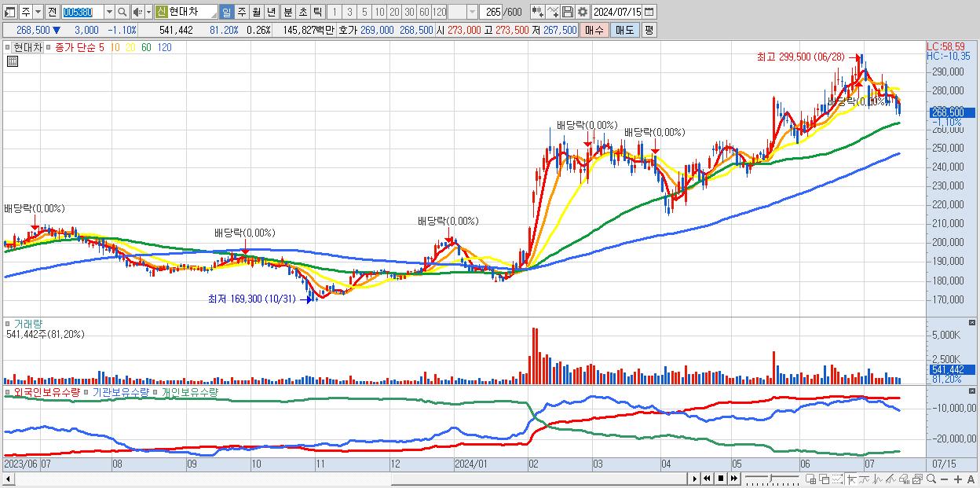Click the crosshair cursor tool icon
The width and height of the screenshot is (980, 488).
click(x=851, y=478)
